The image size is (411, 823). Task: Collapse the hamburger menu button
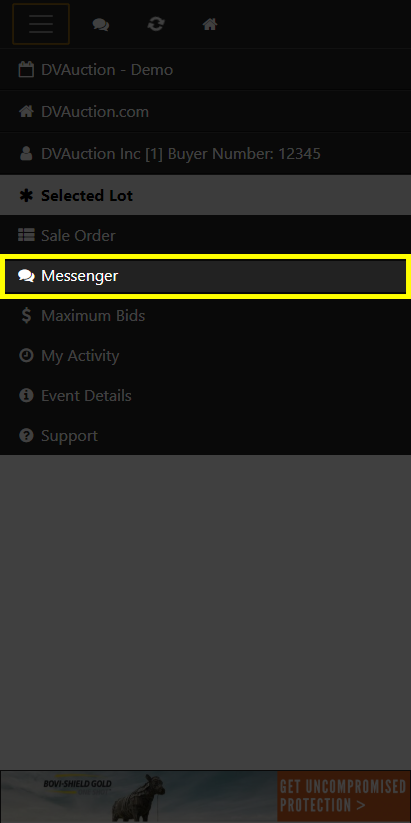click(41, 24)
